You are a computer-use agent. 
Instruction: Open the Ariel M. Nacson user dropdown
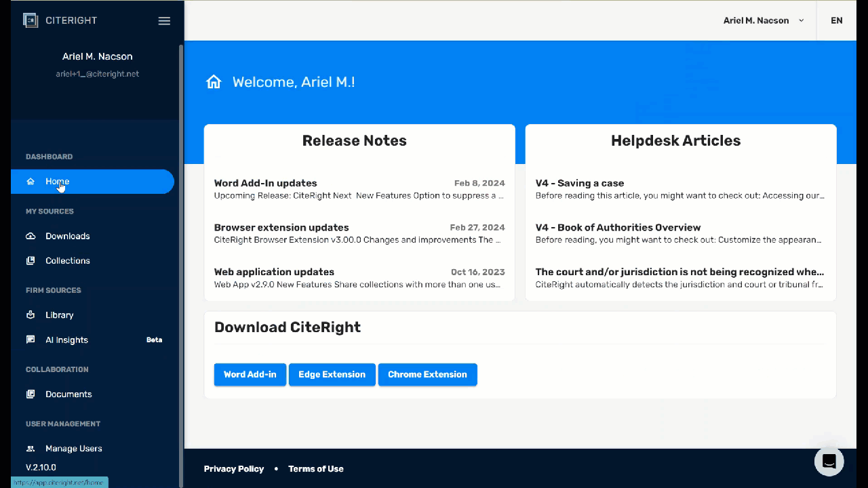pos(764,20)
